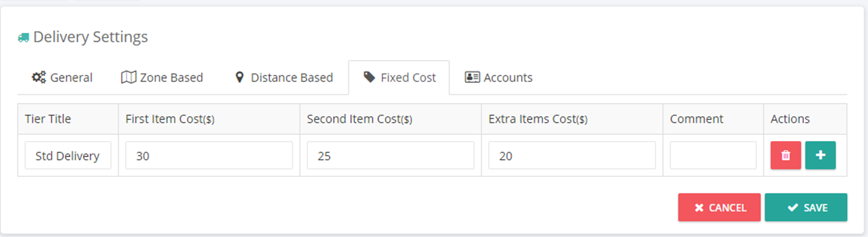Click the tag icon on Fixed Cost

[369, 77]
